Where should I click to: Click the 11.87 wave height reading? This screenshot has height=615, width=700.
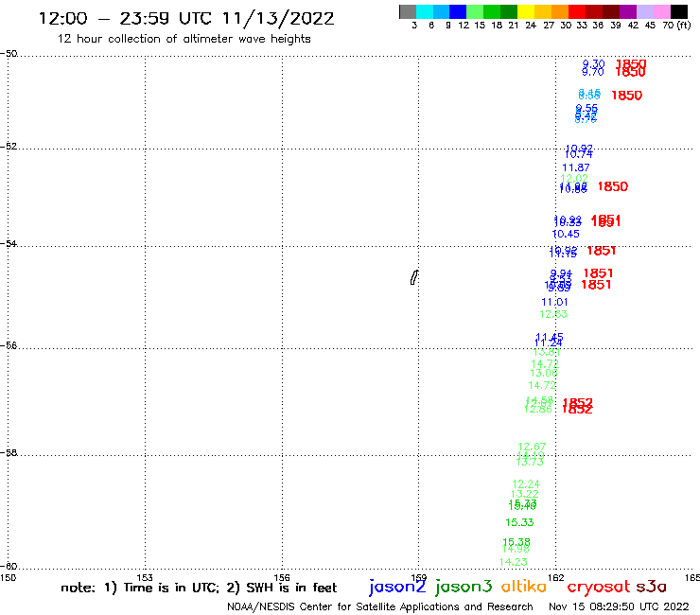pyautogui.click(x=575, y=167)
